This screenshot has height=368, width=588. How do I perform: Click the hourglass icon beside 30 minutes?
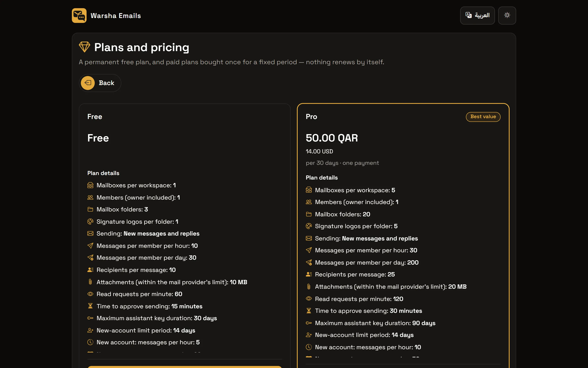[x=308, y=311]
